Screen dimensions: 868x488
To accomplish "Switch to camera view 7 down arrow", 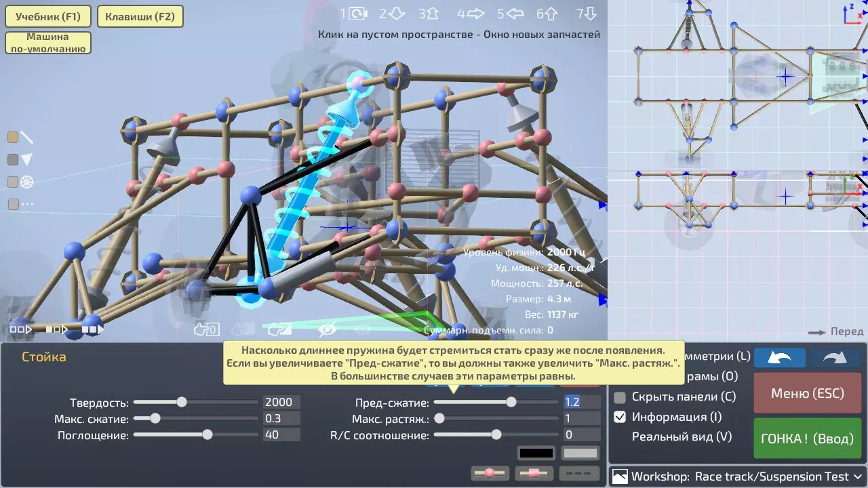I will point(590,13).
